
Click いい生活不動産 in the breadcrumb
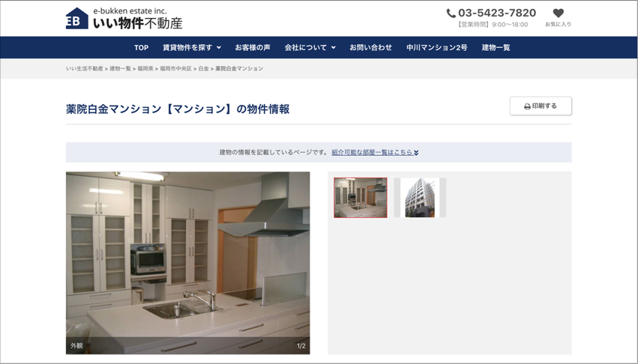pos(84,69)
